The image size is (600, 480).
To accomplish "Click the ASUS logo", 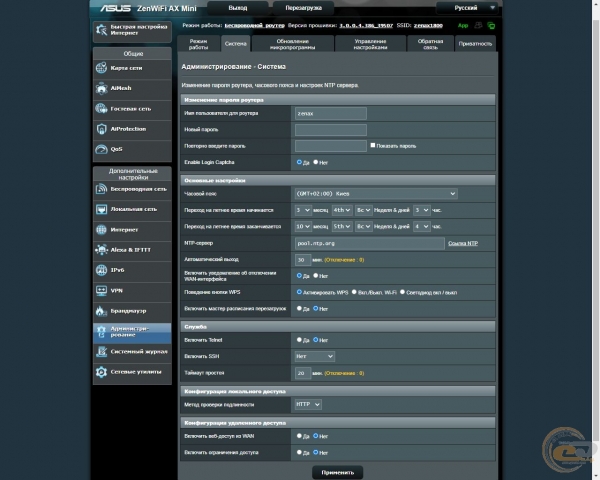I will coord(116,8).
